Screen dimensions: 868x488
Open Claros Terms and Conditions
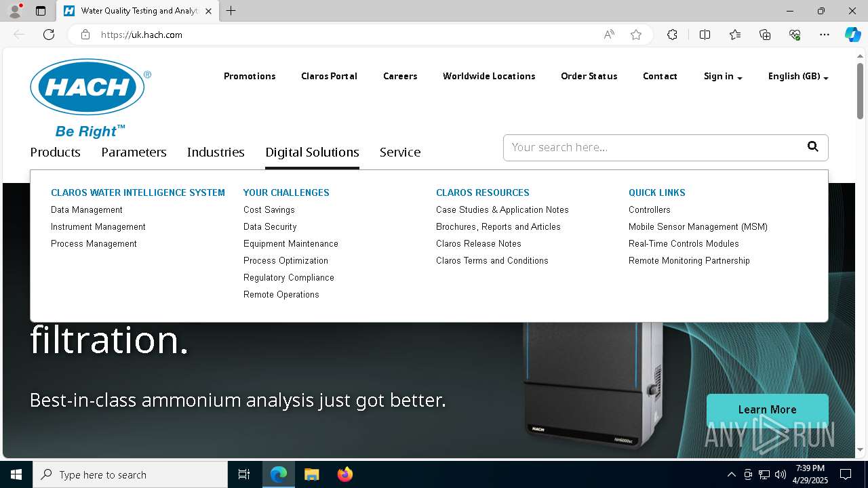492,261
